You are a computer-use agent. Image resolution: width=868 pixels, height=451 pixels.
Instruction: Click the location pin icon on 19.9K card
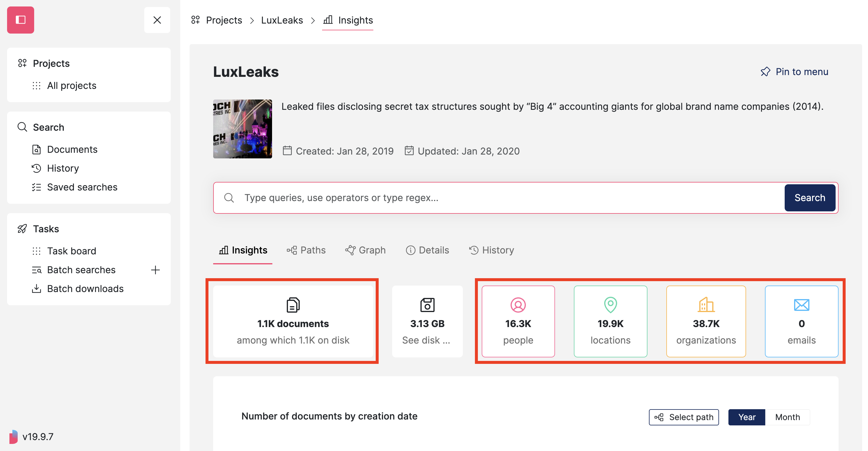pos(610,305)
